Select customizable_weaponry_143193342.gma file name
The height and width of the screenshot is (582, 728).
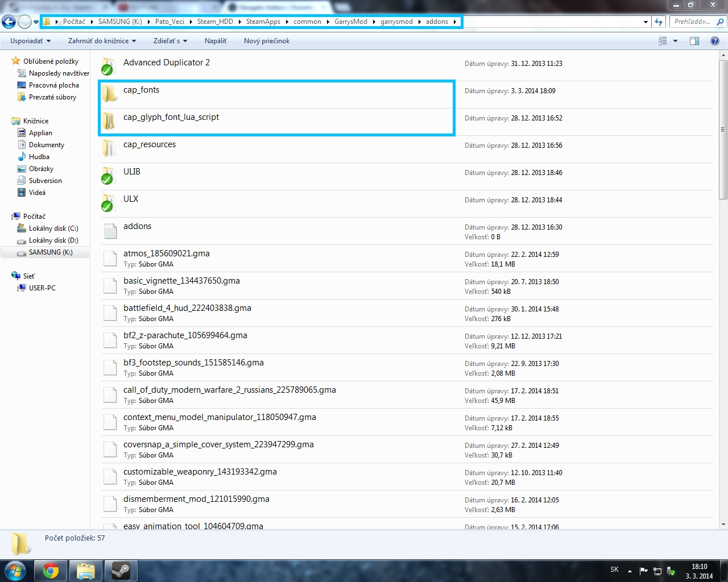tap(200, 472)
